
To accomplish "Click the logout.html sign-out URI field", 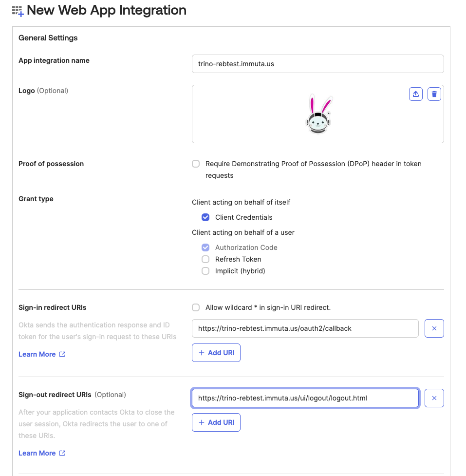I will 305,398.
